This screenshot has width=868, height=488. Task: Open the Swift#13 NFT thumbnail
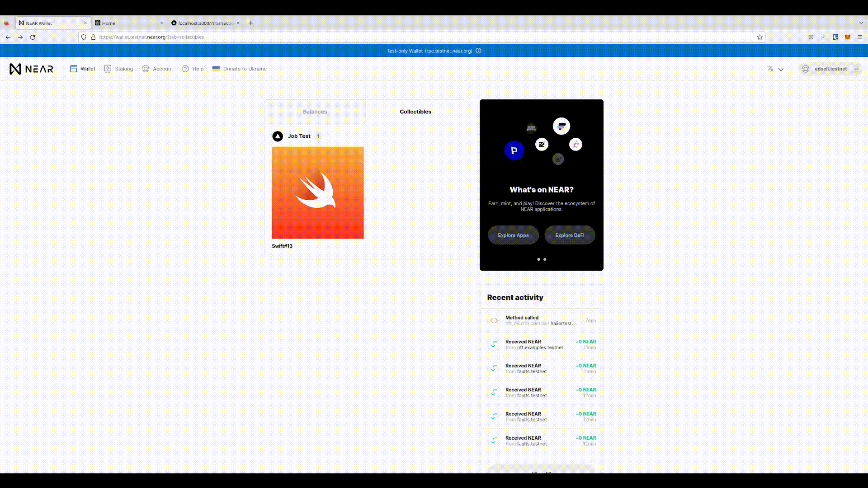click(x=318, y=192)
